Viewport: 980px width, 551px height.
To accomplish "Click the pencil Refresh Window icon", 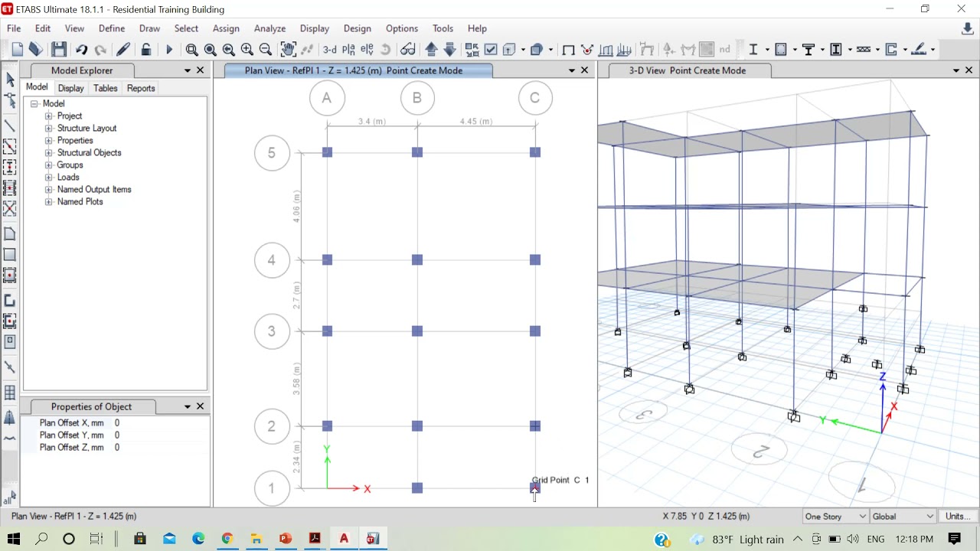I will tap(122, 50).
